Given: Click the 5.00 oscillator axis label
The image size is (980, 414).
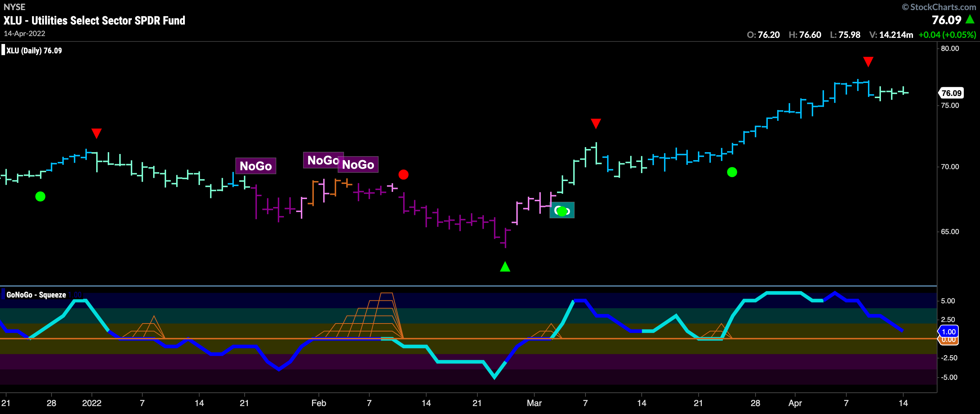Looking at the screenshot, I should click(948, 301).
